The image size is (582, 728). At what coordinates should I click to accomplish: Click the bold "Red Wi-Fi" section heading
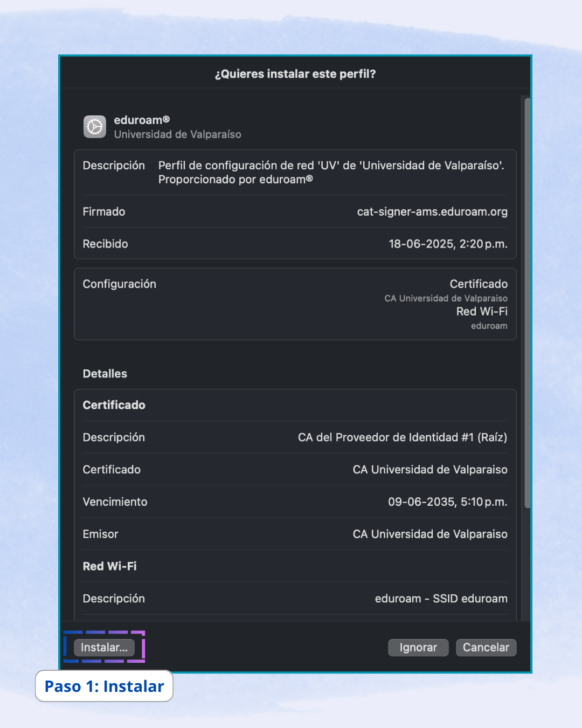click(110, 566)
